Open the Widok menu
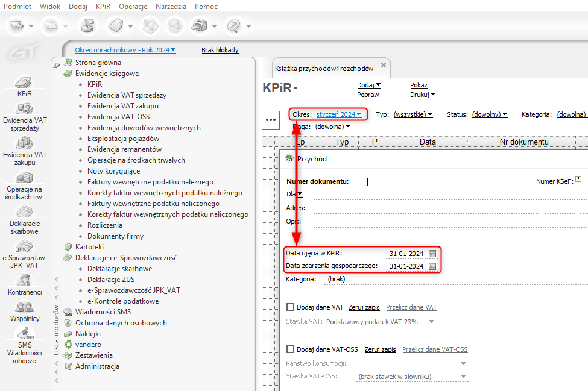Image resolution: width=588 pixels, height=391 pixels. click(x=50, y=7)
